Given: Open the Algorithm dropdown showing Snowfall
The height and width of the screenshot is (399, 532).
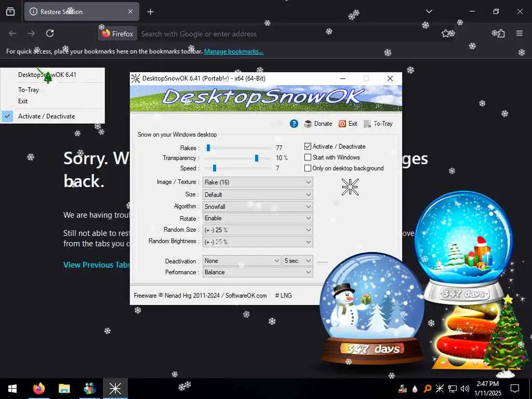Looking at the screenshot, I should tap(258, 207).
